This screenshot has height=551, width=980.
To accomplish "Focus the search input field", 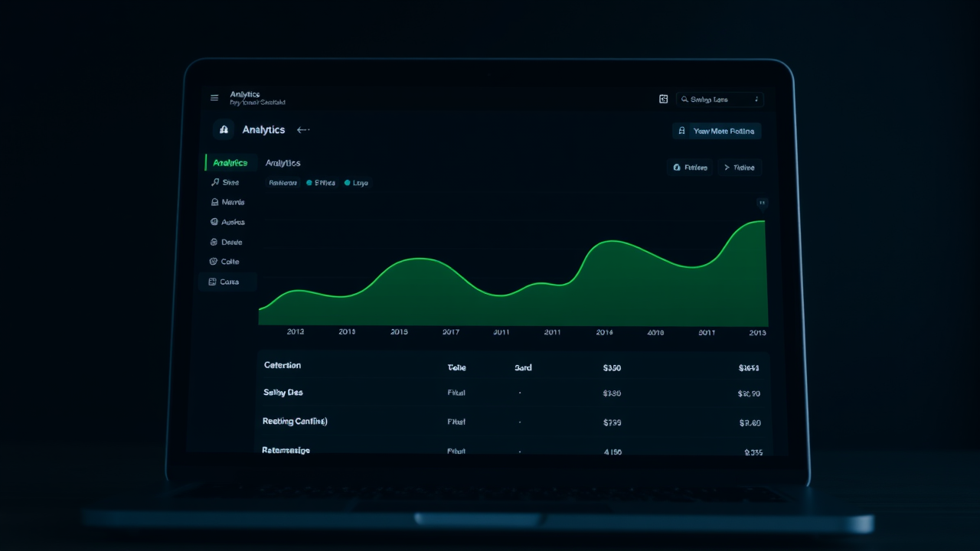I will (720, 99).
